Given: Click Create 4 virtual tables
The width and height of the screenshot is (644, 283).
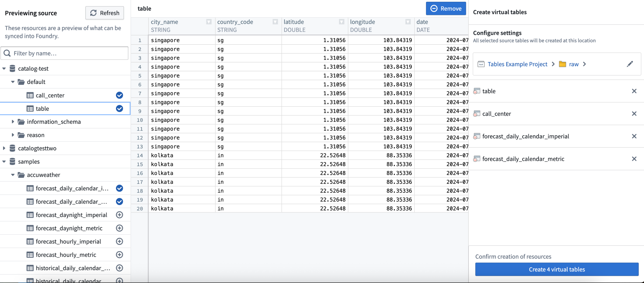Looking at the screenshot, I should coord(557,269).
